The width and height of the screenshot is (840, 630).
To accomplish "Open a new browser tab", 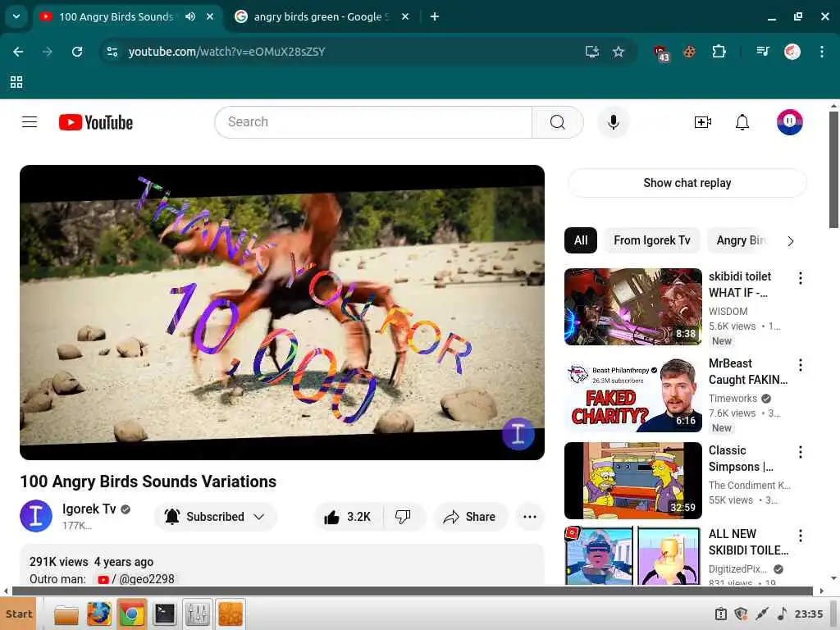I will click(435, 16).
